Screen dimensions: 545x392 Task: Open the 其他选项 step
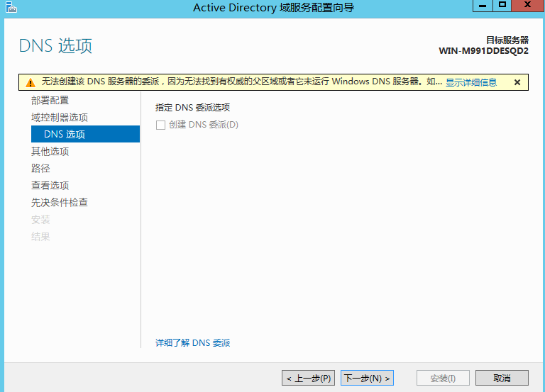tap(50, 152)
